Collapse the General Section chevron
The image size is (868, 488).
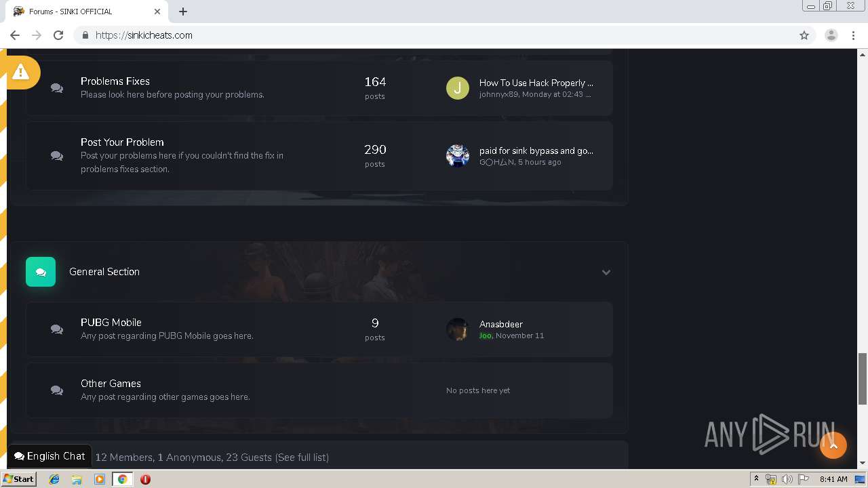point(606,272)
